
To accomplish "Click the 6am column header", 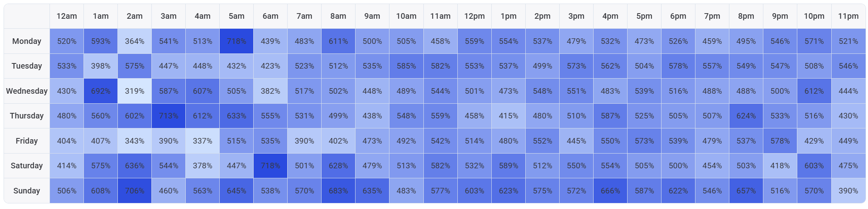I will 270,16.
